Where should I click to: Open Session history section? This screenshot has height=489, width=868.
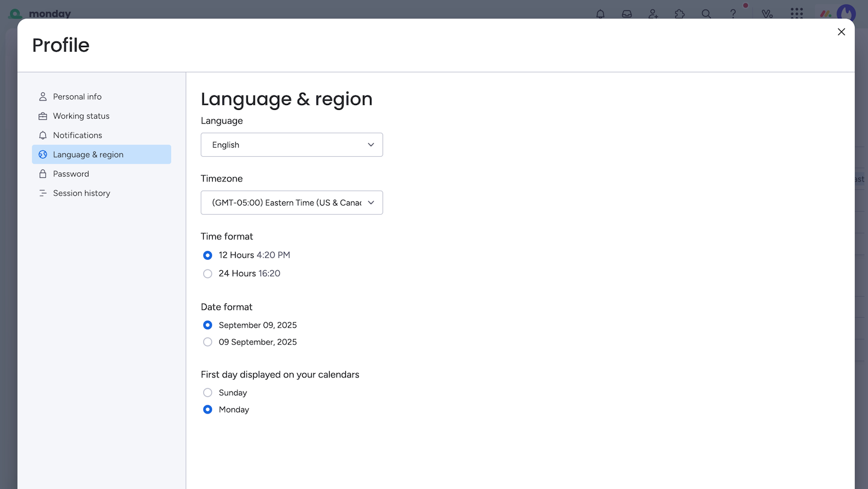tap(101, 193)
